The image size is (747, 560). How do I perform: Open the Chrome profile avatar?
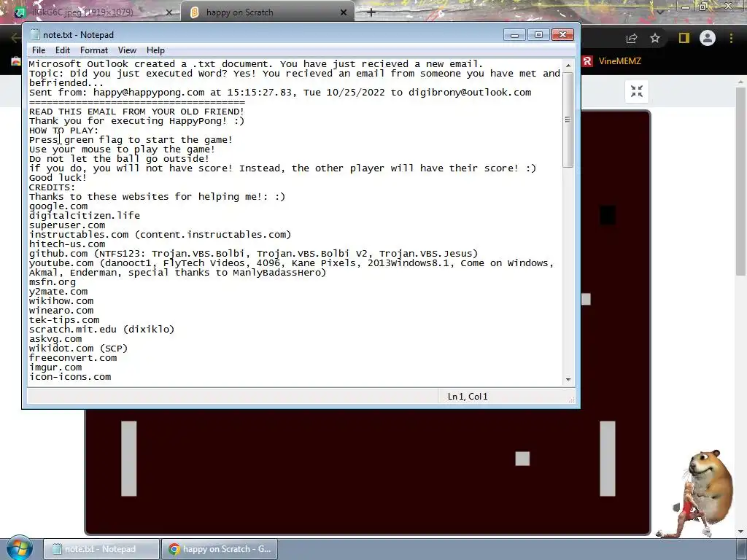point(708,38)
